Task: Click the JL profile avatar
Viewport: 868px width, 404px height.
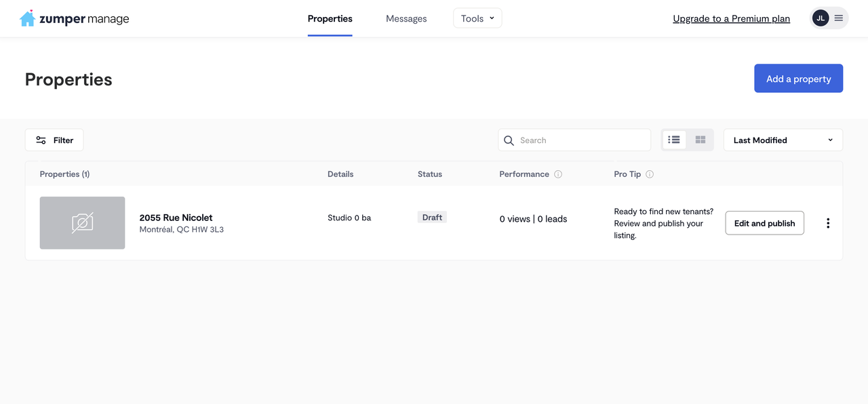Action: (821, 18)
